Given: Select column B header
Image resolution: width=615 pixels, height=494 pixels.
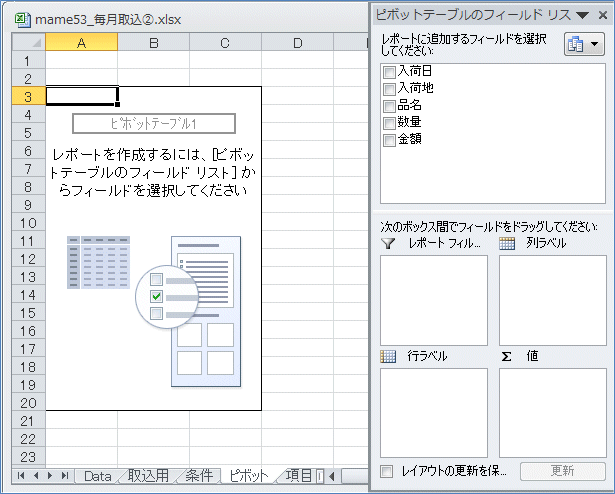Looking at the screenshot, I should 153,42.
